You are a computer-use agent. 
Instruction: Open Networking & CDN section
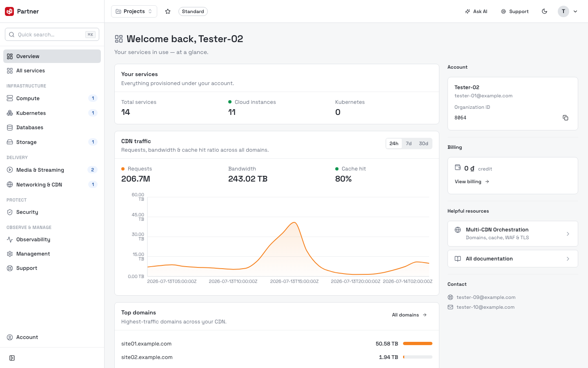[x=52, y=185]
